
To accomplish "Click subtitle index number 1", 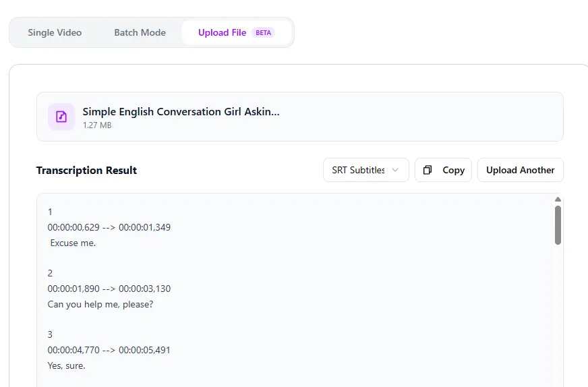I will (50, 212).
